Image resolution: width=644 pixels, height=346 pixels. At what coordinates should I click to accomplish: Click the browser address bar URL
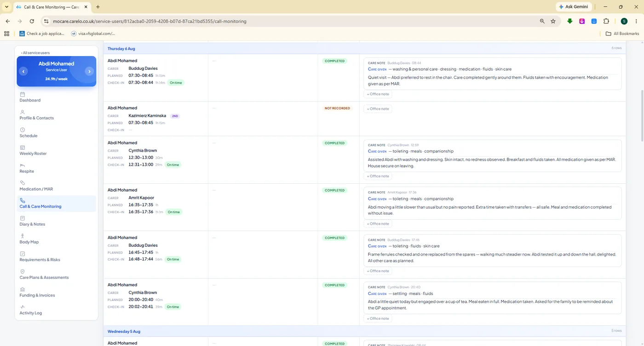coord(149,21)
